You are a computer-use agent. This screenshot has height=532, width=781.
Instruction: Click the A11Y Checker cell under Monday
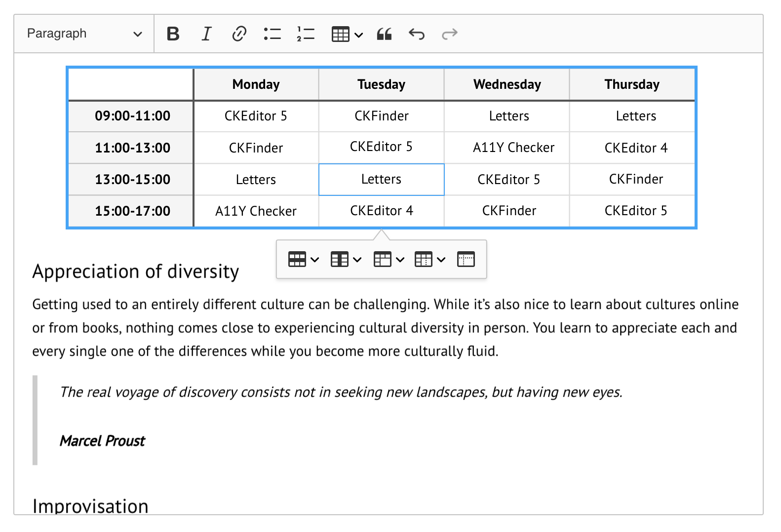256,211
